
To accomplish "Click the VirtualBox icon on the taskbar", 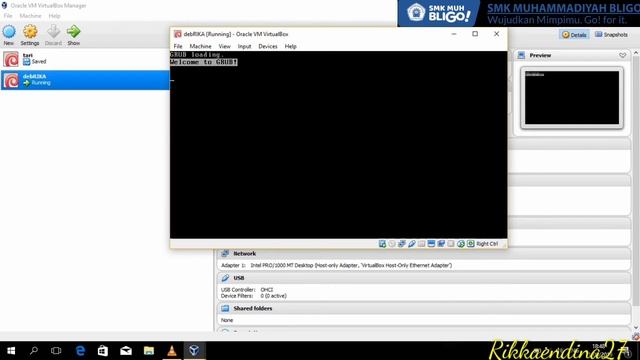I will 194,351.
